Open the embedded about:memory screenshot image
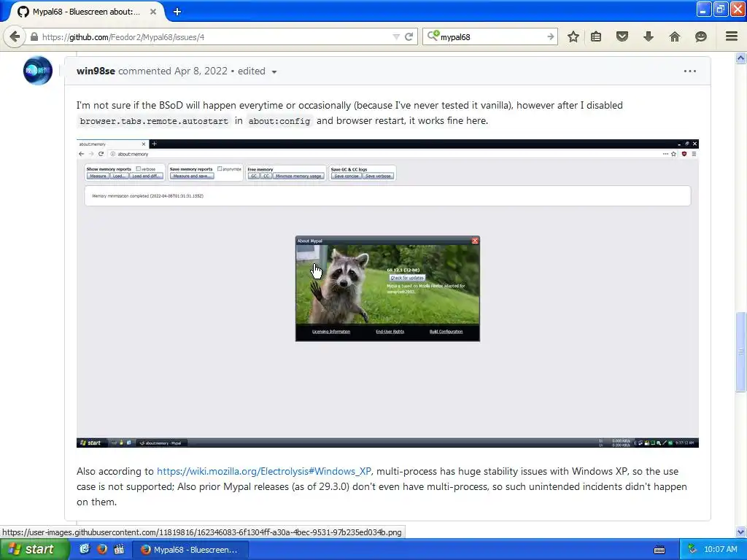 (387, 293)
